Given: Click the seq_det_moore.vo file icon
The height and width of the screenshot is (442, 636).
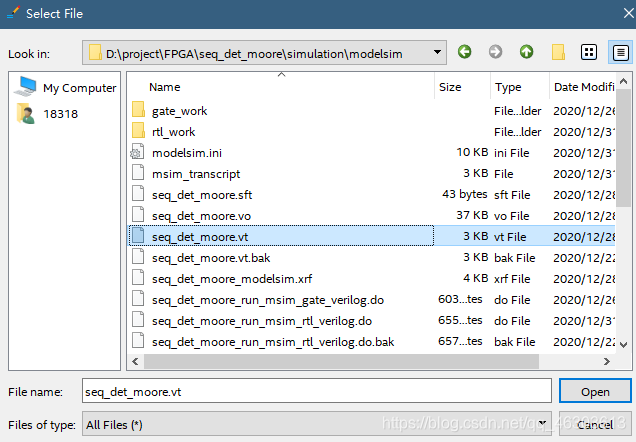Looking at the screenshot, I should pyautogui.click(x=138, y=215).
